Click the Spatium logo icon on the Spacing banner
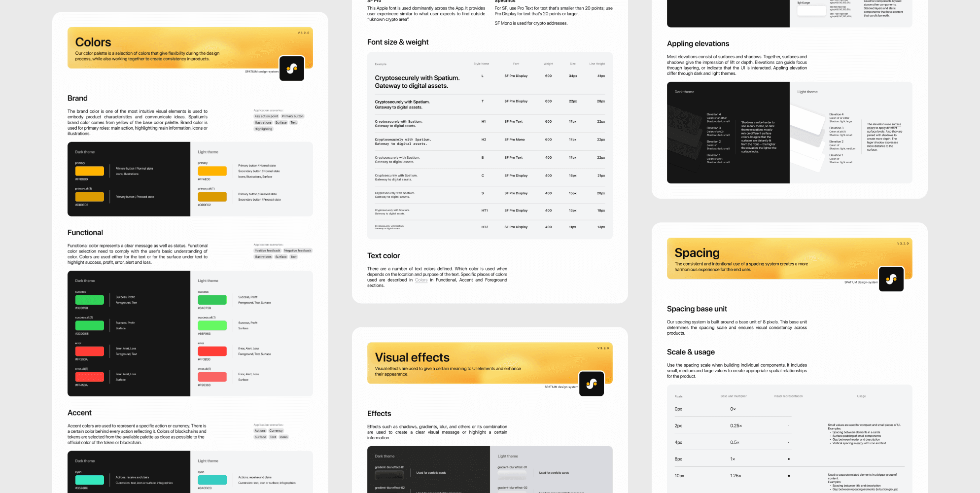Screen dimensions: 980x493 (891, 279)
